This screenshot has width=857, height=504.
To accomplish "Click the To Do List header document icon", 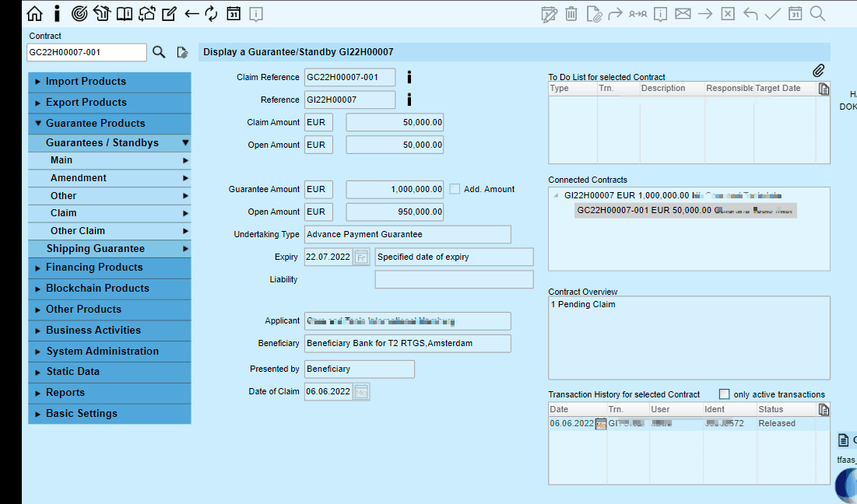I will [x=824, y=89].
